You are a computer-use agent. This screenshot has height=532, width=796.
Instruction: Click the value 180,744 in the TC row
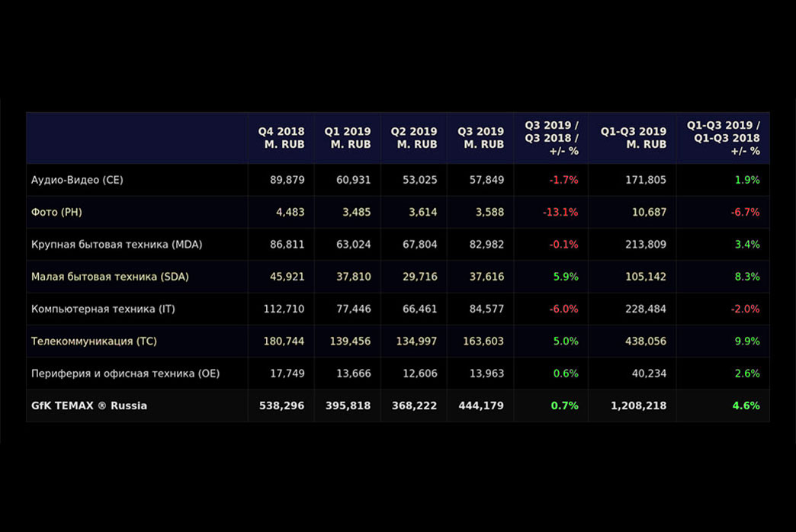pos(284,341)
